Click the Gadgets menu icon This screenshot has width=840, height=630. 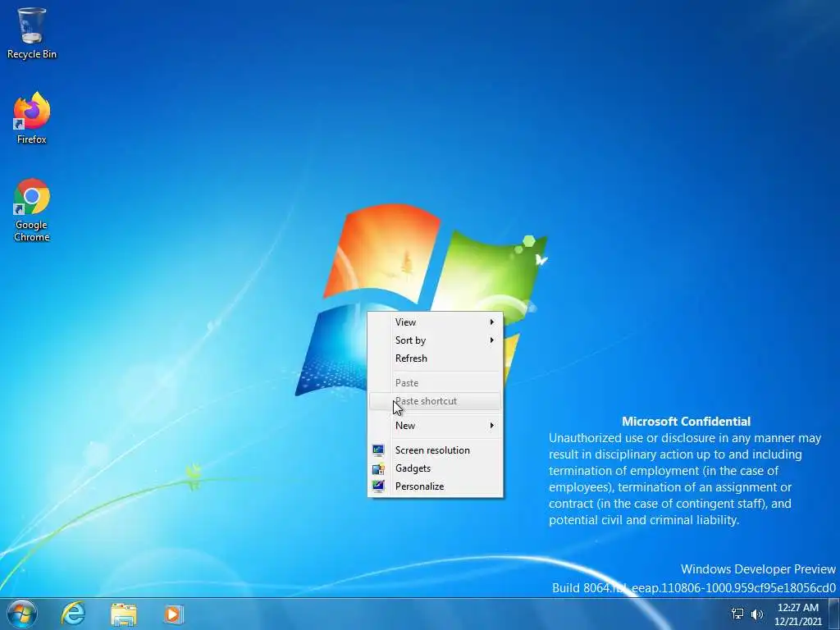tap(378, 468)
